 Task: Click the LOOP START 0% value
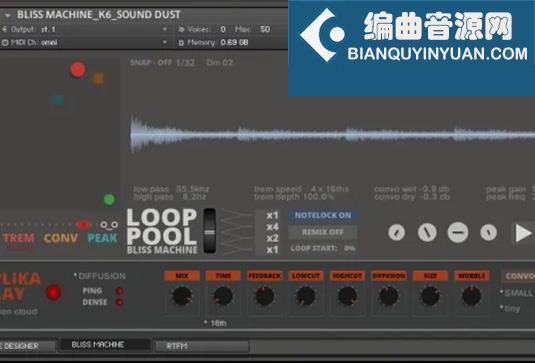[x=350, y=248]
